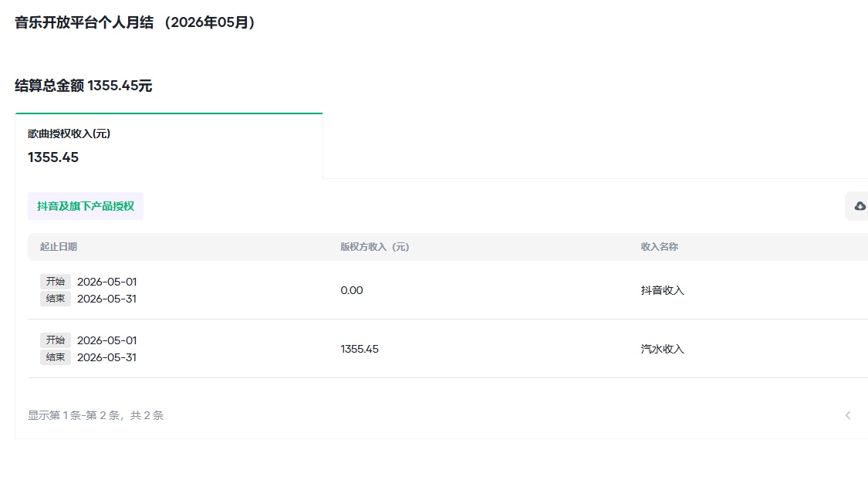Click the 1355.45 cell in 汽水收入 row

tap(360, 349)
